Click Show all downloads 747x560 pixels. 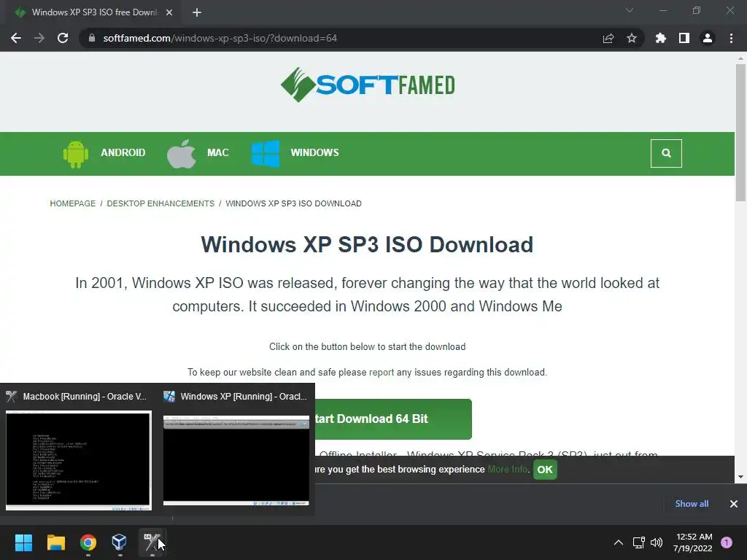tap(692, 504)
